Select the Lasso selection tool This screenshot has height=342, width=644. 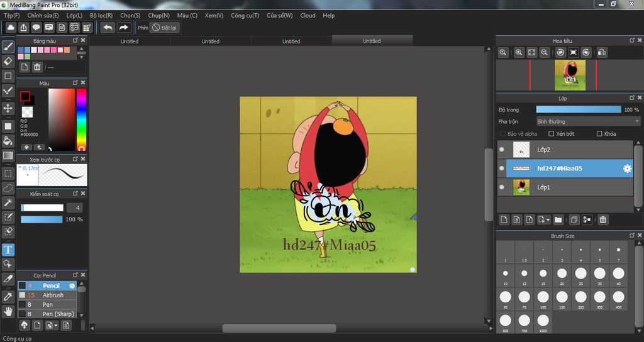pyautogui.click(x=8, y=188)
